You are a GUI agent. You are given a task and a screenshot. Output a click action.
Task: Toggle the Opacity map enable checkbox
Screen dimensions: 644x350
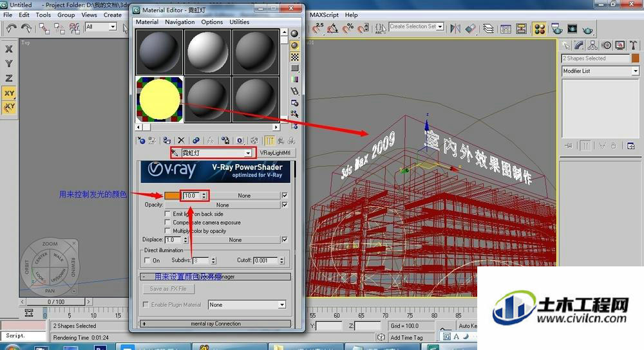point(285,205)
